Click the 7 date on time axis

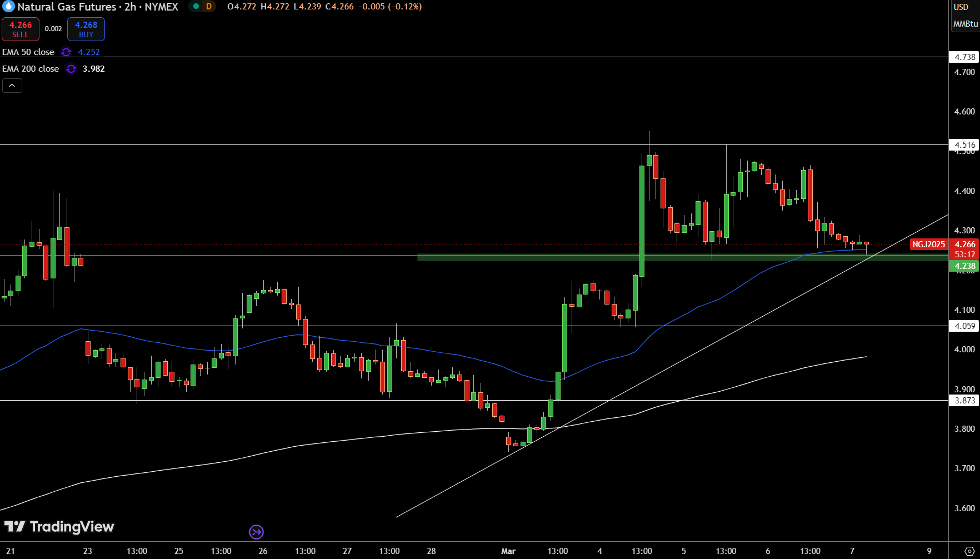click(852, 551)
